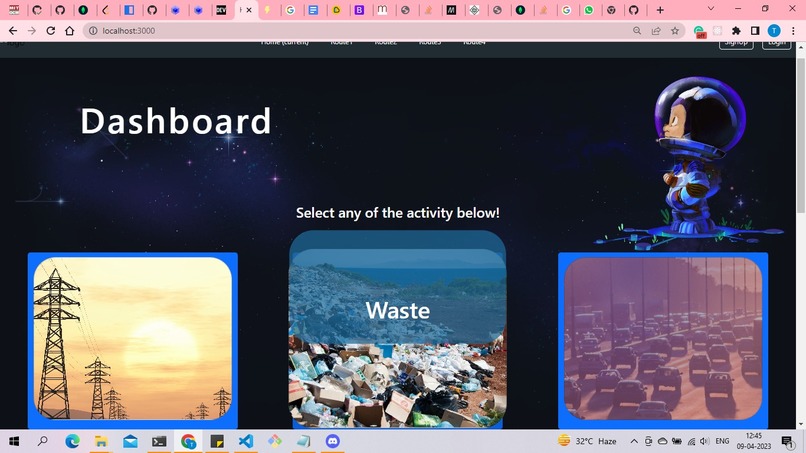Screen dimensions: 806x453
Task: Switch to the Bootstrap B tab
Action: click(359, 10)
